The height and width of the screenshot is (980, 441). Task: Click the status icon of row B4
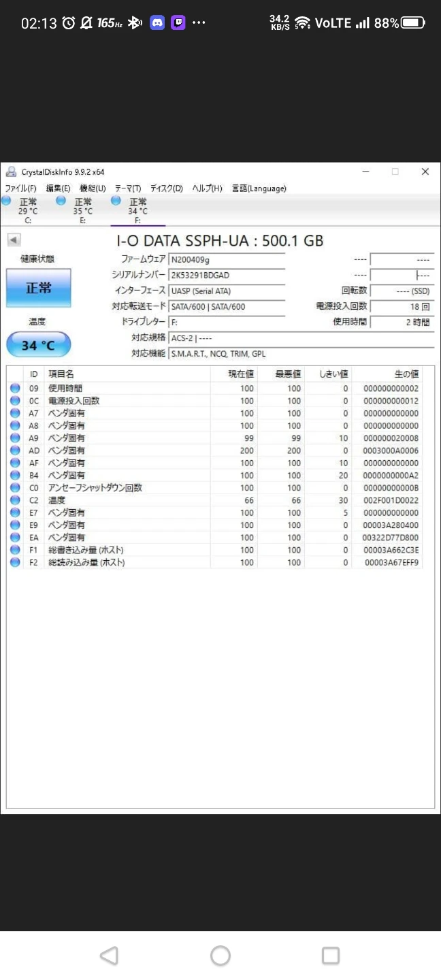click(x=15, y=475)
